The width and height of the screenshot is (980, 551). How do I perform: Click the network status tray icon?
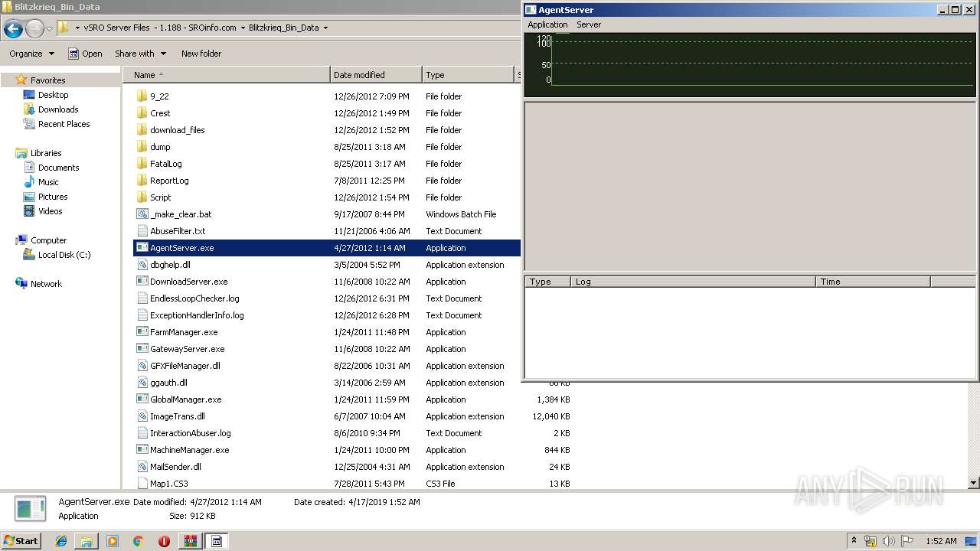(x=871, y=541)
